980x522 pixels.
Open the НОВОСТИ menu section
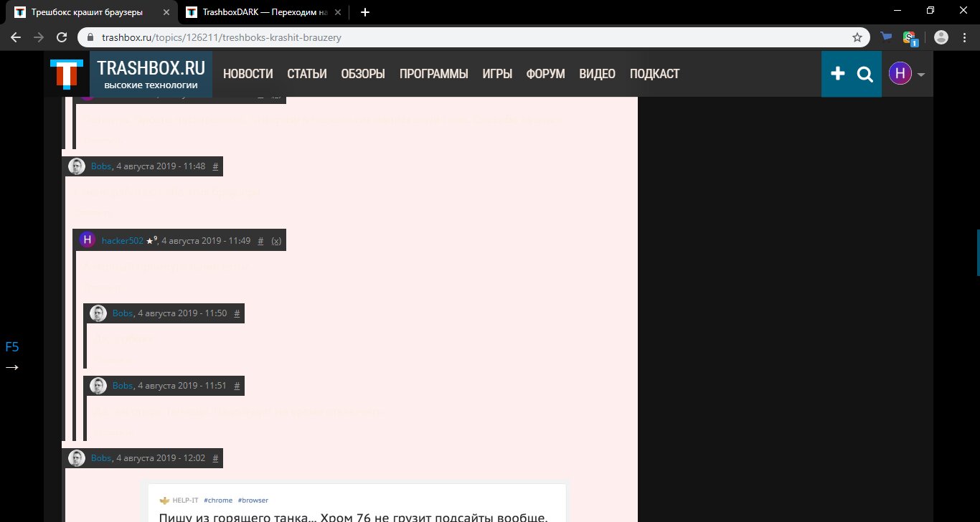[x=248, y=74]
